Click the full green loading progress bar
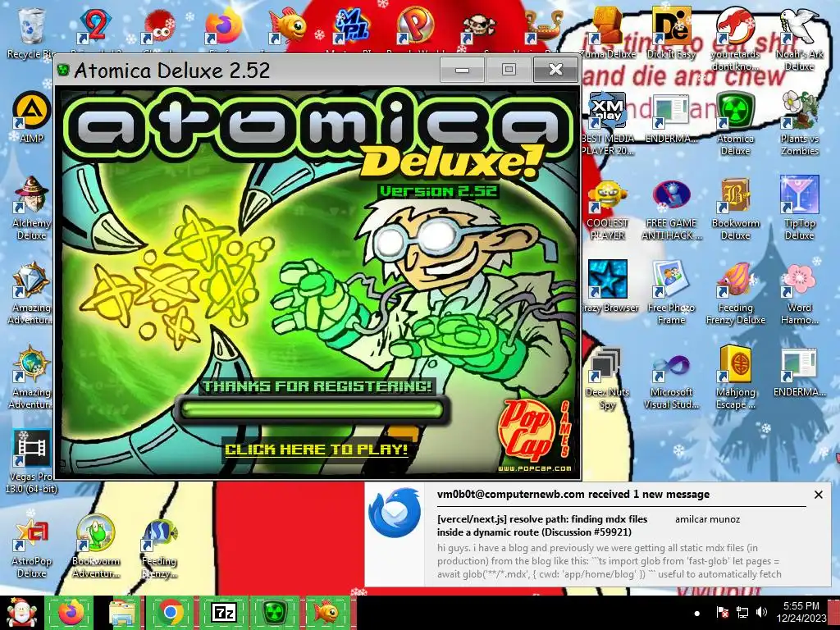Viewport: 840px width, 630px height. pos(312,410)
